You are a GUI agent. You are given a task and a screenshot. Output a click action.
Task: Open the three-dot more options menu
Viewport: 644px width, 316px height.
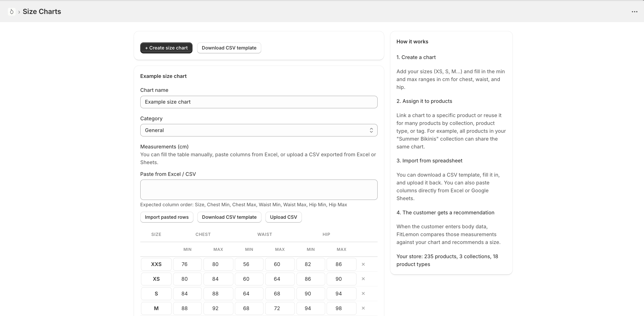pyautogui.click(x=634, y=12)
